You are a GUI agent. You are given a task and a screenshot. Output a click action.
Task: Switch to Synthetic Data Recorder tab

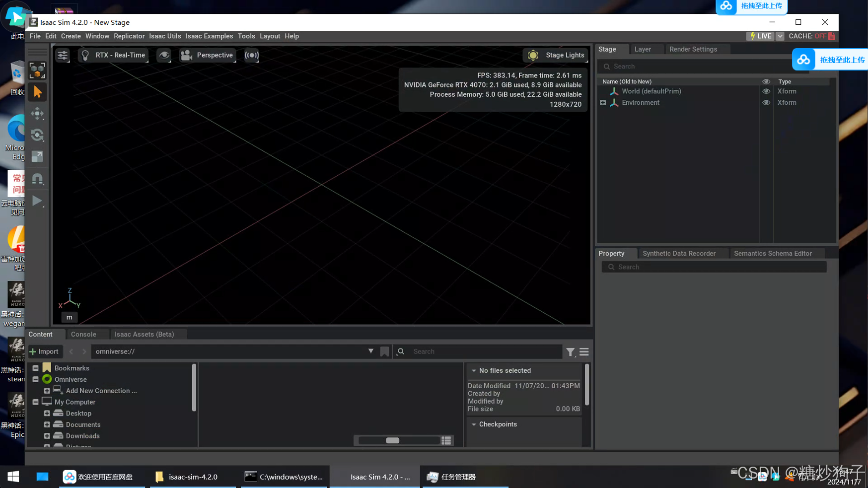(x=679, y=253)
